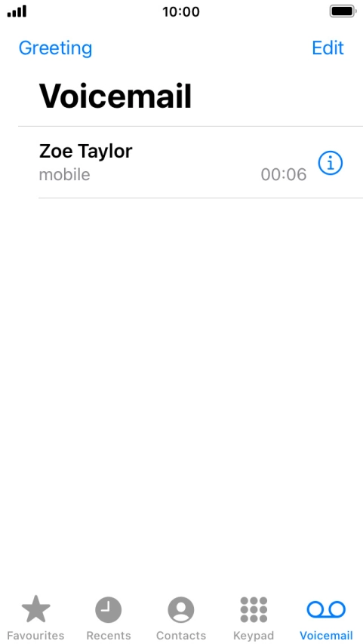
Task: Tap the Voicemail page title
Action: coord(115,96)
